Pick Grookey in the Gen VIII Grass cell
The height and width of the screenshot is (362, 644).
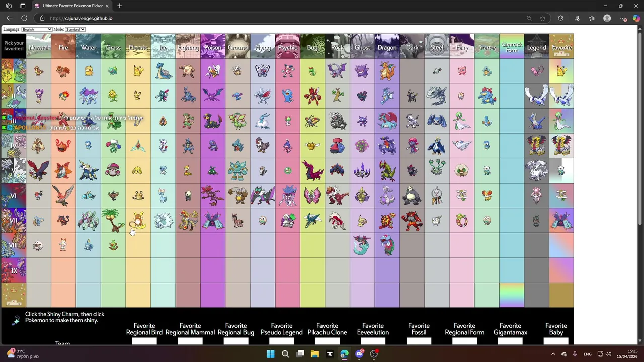[113, 245]
